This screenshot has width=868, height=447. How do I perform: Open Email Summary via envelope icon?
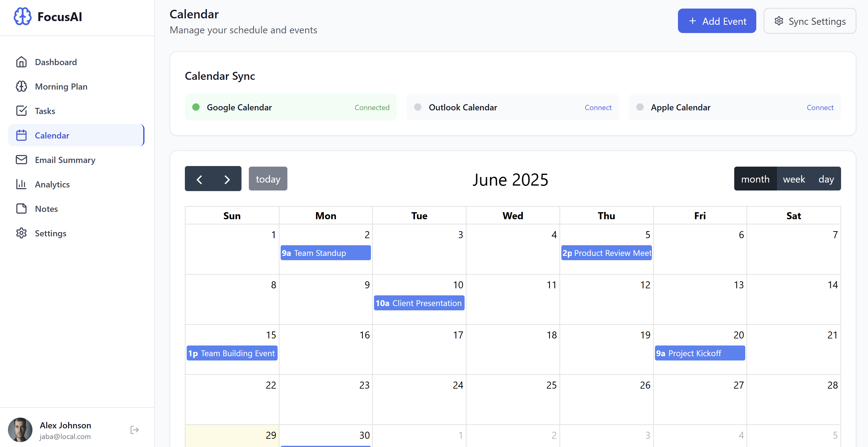pyautogui.click(x=21, y=160)
